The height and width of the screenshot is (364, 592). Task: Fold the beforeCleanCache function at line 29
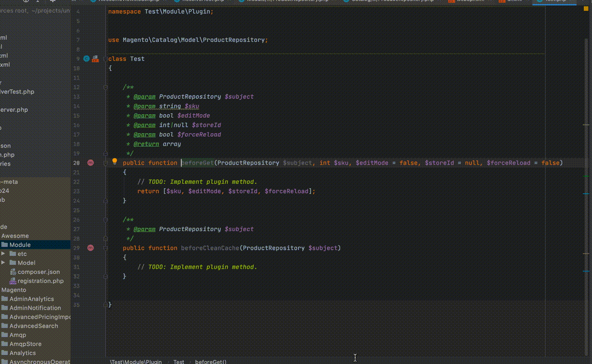coord(105,248)
